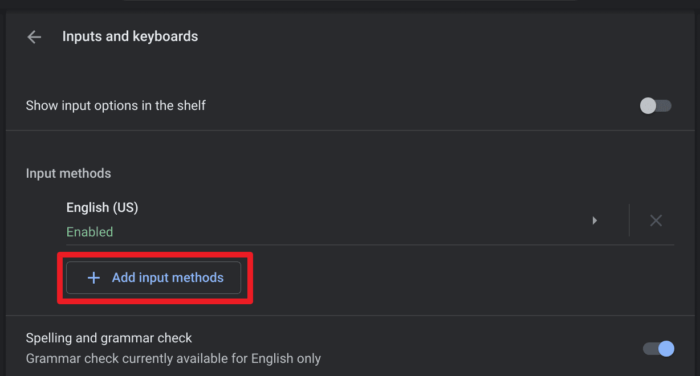The width and height of the screenshot is (700, 376).
Task: Click the Input methods section heading
Action: [68, 173]
